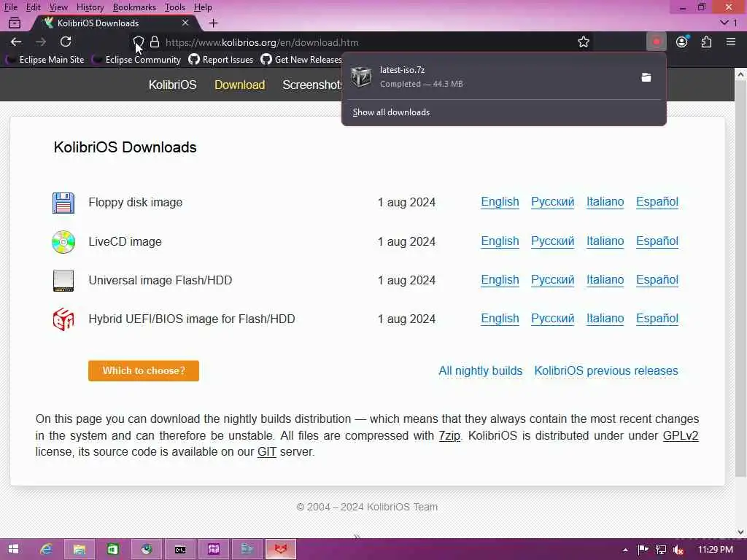Image resolution: width=747 pixels, height=560 pixels.
Task: Open a new tab with plus button
Action: [214, 23]
